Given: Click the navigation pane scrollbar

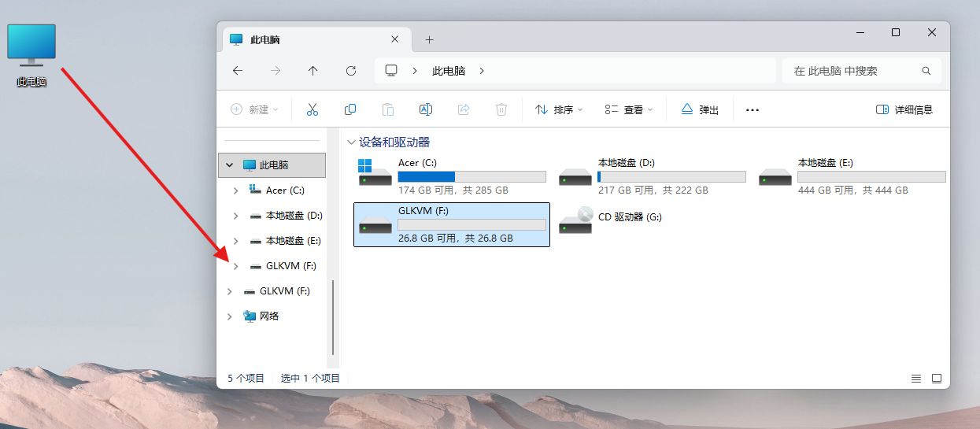Looking at the screenshot, I should coord(334,317).
